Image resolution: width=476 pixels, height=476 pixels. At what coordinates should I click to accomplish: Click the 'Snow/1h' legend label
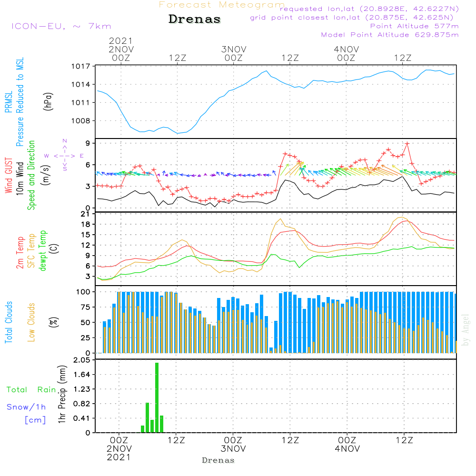tap(26, 407)
